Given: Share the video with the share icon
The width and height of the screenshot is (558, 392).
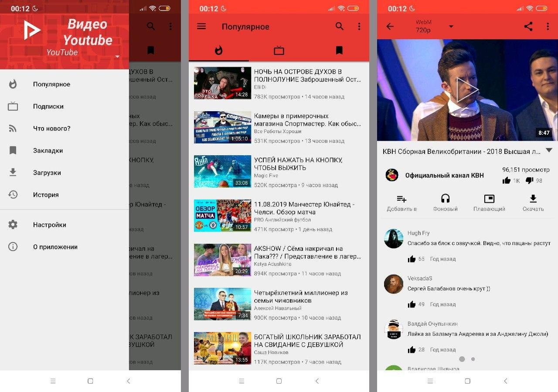Looking at the screenshot, I should (x=528, y=27).
